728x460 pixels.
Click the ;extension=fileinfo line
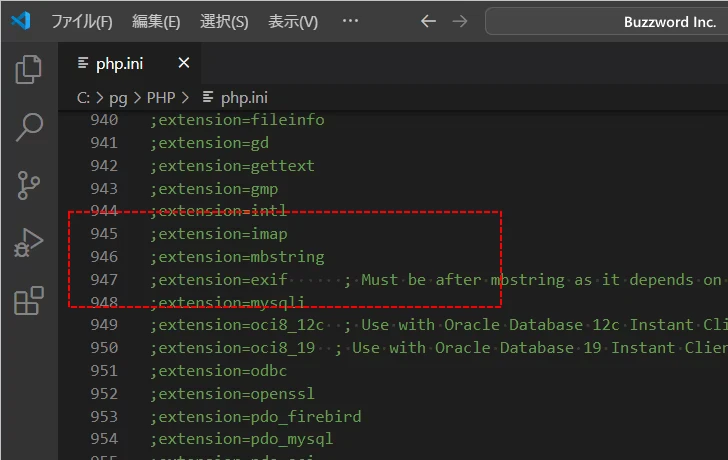click(x=237, y=120)
